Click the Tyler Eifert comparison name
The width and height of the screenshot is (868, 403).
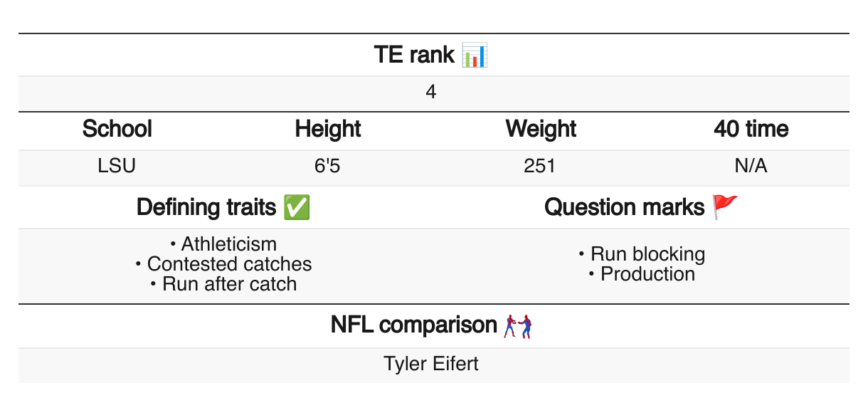click(431, 365)
